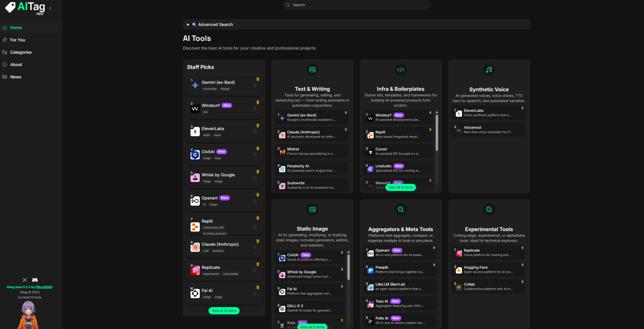Click the magnifier icon on Windsurf staff pick
The height and width of the screenshot is (329, 644).
(x=255, y=109)
